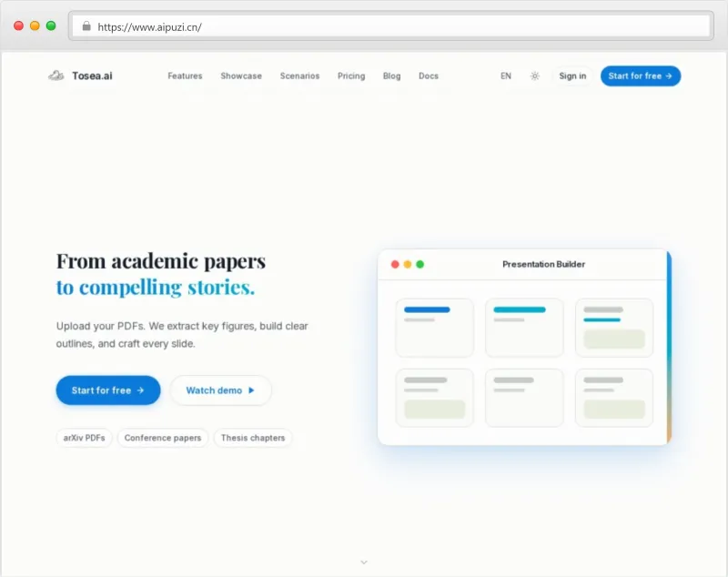
Task: Open the Features menu item
Action: pos(185,76)
